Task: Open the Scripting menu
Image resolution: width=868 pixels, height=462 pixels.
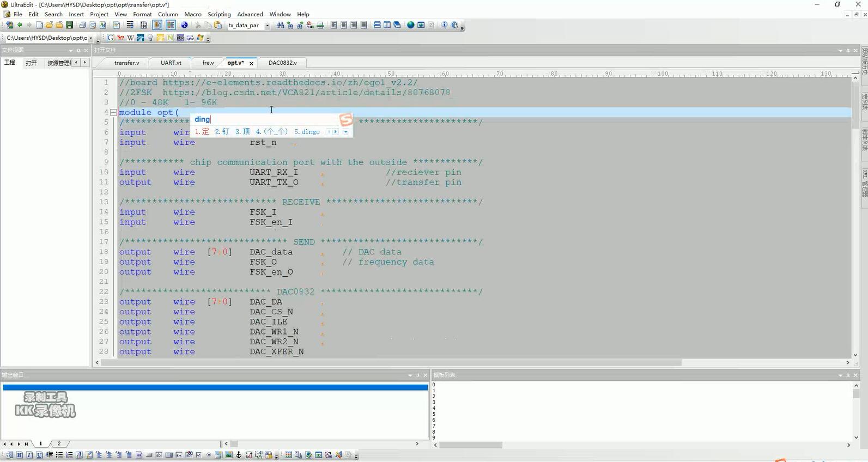Action: point(219,14)
